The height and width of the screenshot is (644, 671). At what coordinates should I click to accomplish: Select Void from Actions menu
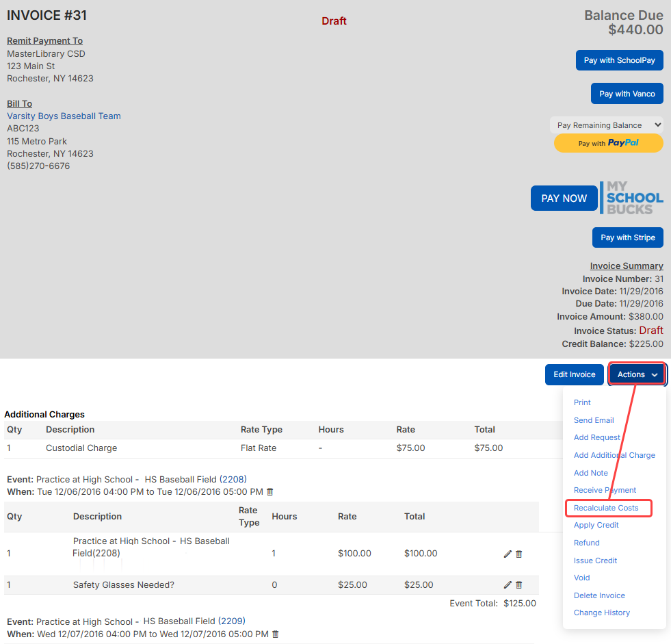point(581,578)
